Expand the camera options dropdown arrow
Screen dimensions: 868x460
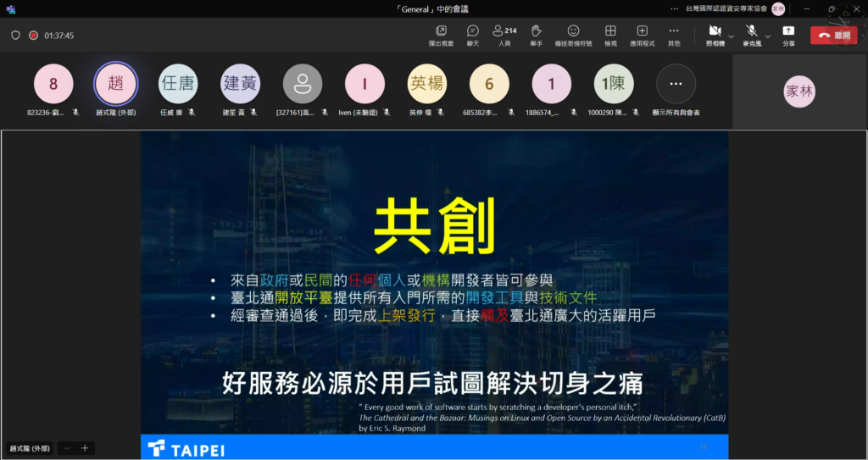(x=732, y=36)
